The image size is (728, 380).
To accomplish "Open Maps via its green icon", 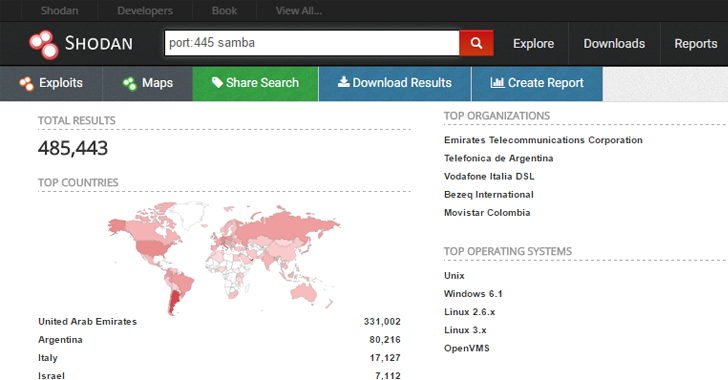I will [x=130, y=84].
